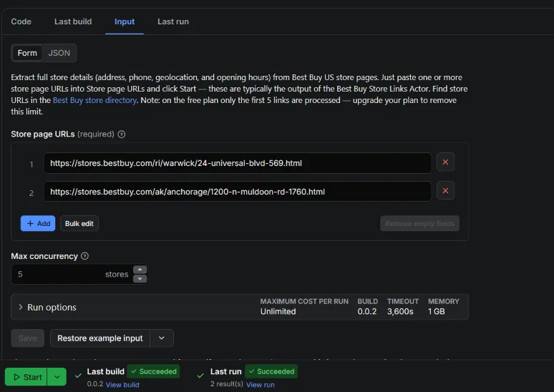This screenshot has width=554, height=392.
Task: Remove the Warwick store URL entry
Action: (x=445, y=162)
